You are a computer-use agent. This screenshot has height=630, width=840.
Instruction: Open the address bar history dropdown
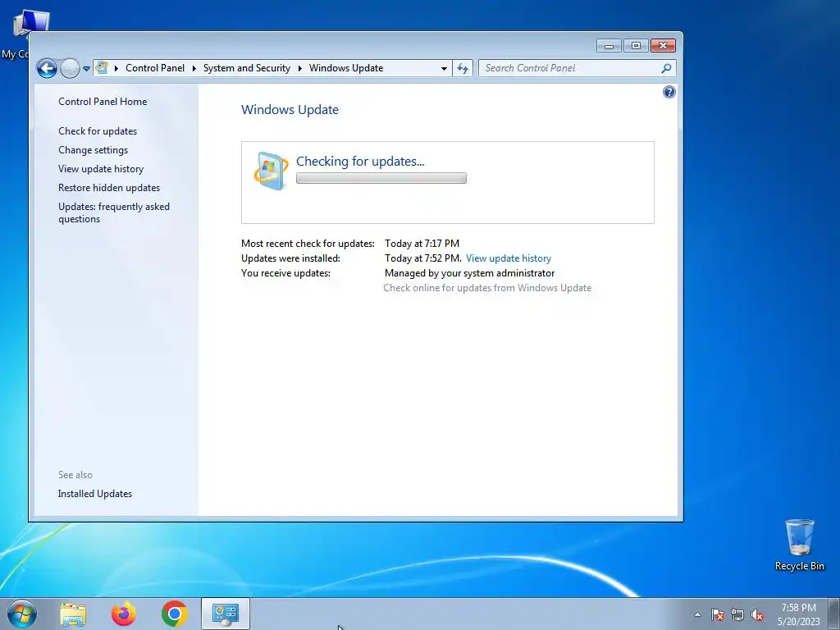click(444, 69)
